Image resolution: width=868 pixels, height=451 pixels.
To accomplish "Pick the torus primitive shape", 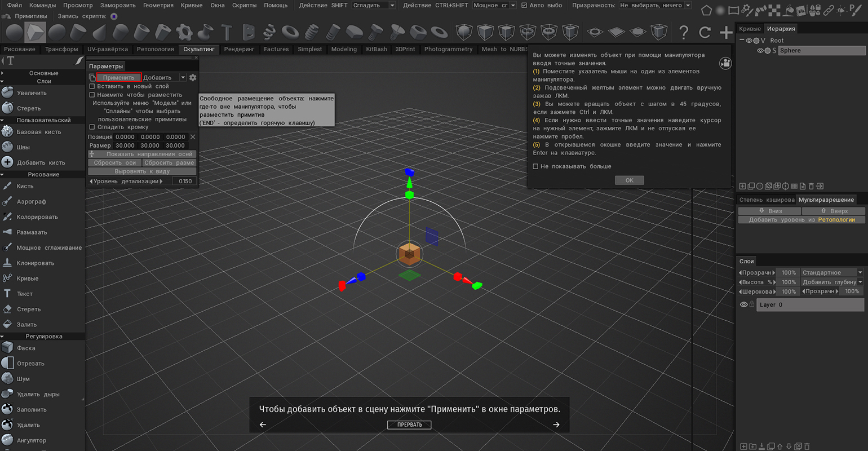I will pos(290,32).
